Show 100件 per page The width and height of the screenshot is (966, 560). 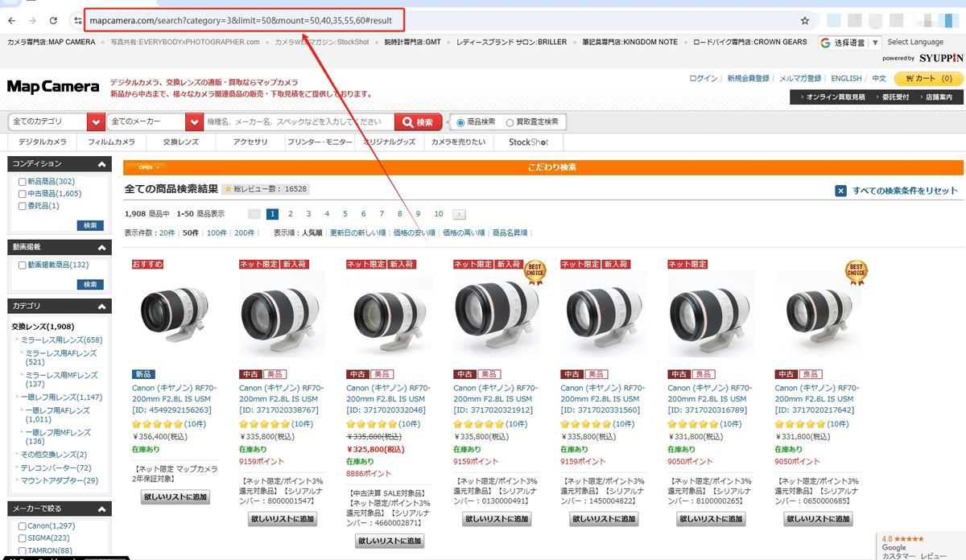[x=217, y=233]
